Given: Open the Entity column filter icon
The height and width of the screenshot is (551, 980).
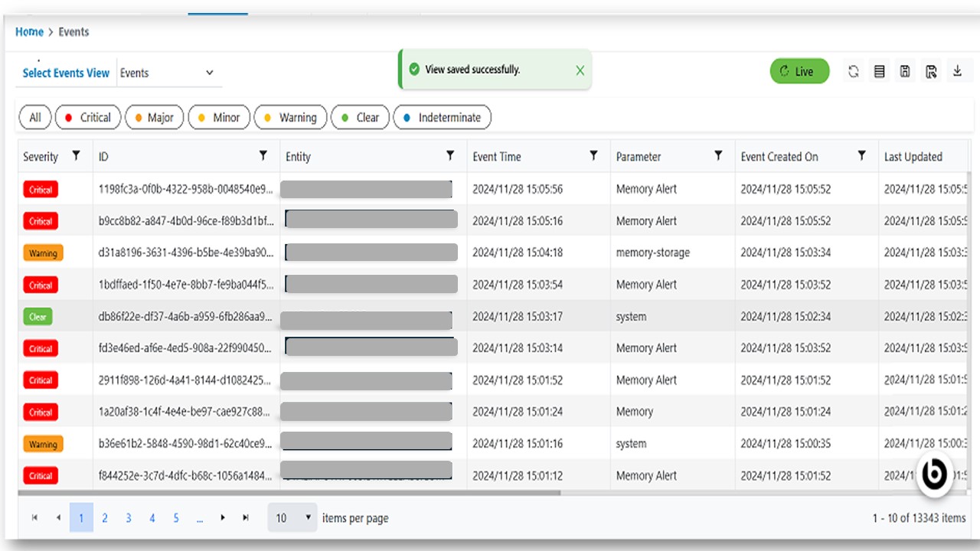Looking at the screenshot, I should click(450, 156).
